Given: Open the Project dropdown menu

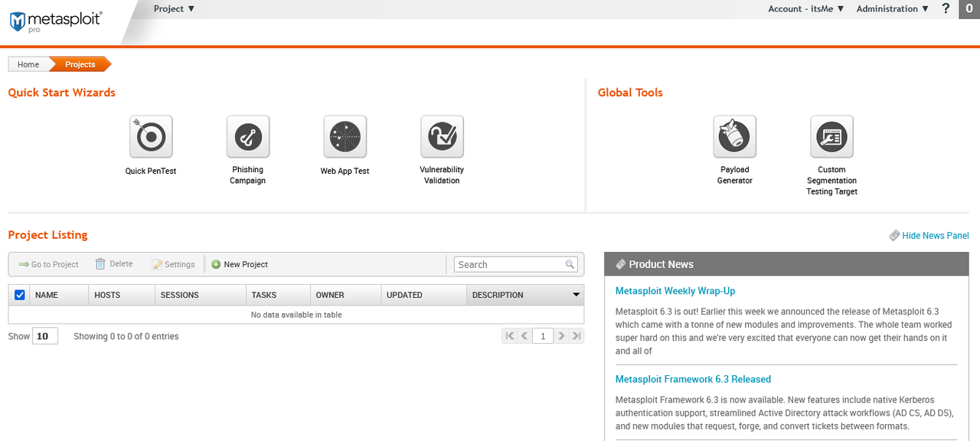Looking at the screenshot, I should pos(174,8).
